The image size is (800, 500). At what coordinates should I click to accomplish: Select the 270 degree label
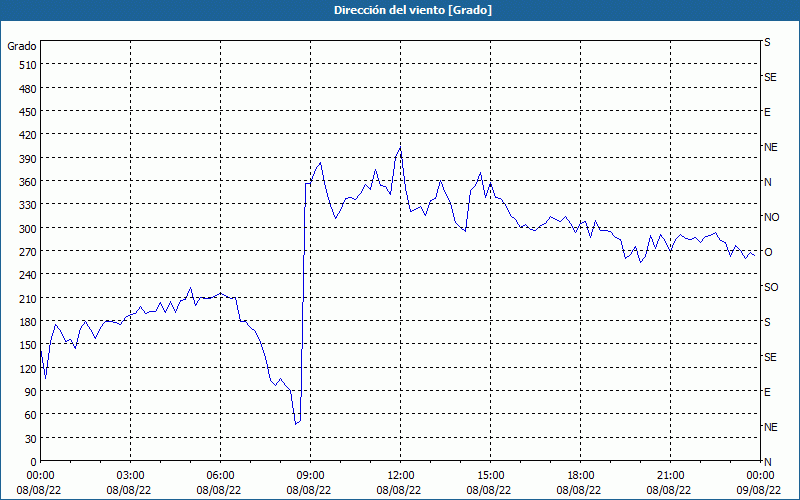pyautogui.click(x=28, y=252)
